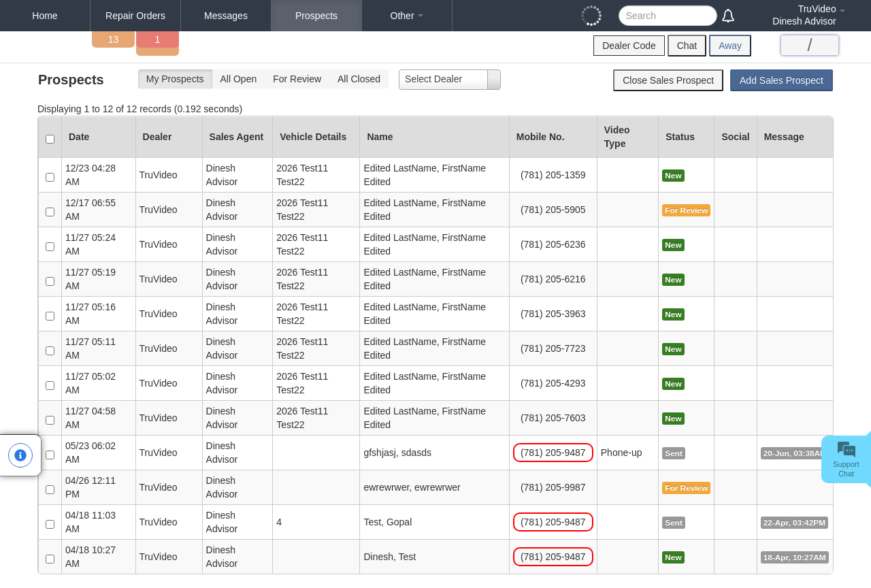Go to the Repair Orders menu
The image size is (871, 588).
[x=135, y=16]
